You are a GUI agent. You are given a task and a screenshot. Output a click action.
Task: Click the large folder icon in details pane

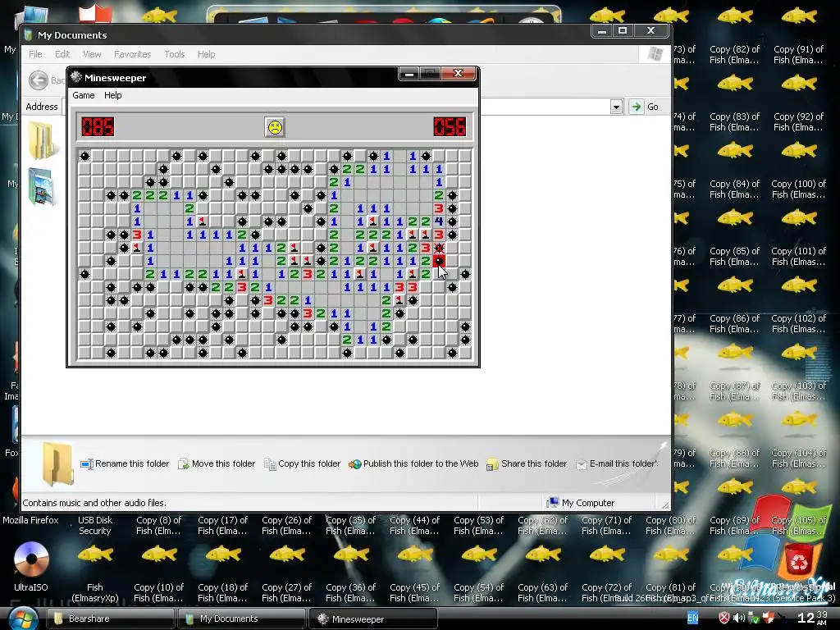[x=57, y=463]
